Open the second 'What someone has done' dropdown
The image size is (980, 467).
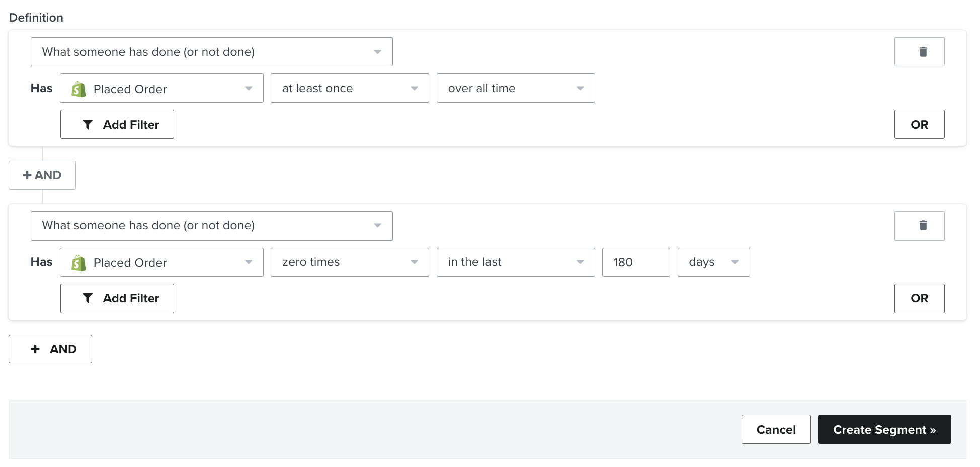[x=211, y=225]
